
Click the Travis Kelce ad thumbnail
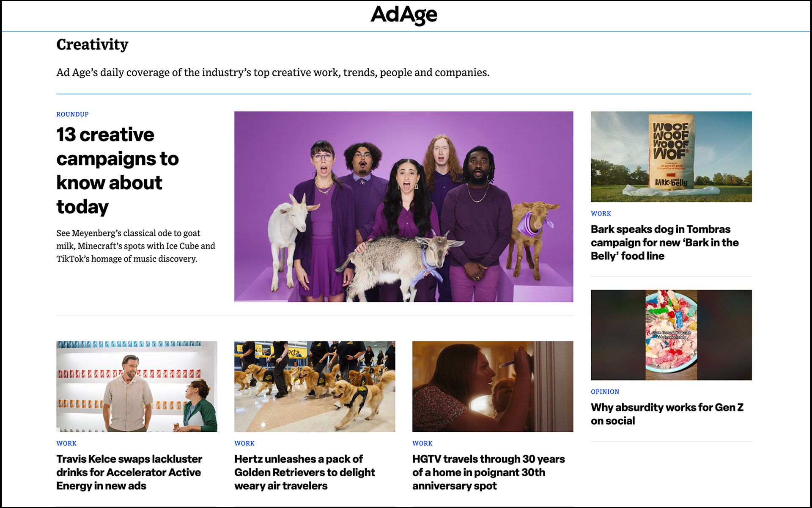[137, 387]
